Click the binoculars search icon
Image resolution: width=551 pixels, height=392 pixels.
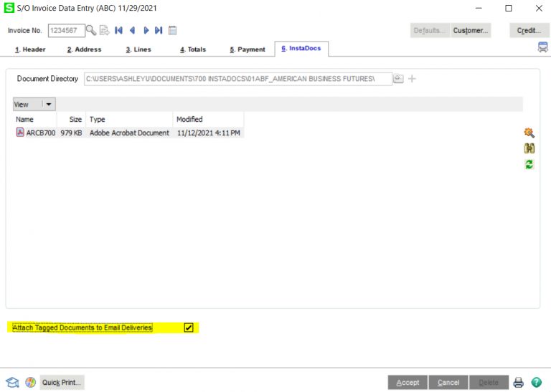(x=529, y=148)
